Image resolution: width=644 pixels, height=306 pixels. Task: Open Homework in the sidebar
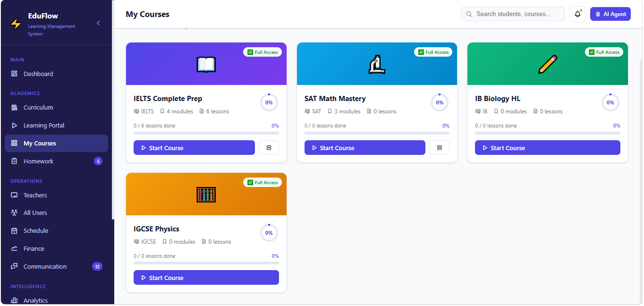(x=56, y=161)
